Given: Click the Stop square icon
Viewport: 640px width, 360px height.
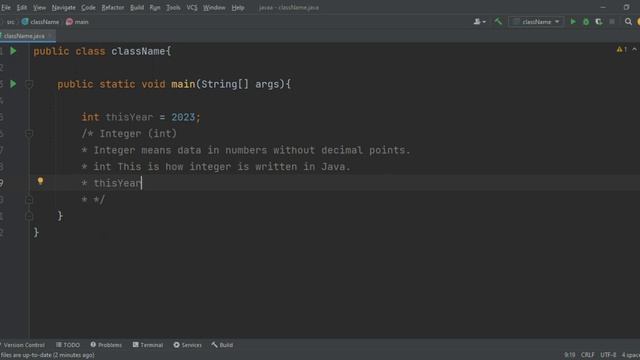Looking at the screenshot, I should [x=612, y=22].
